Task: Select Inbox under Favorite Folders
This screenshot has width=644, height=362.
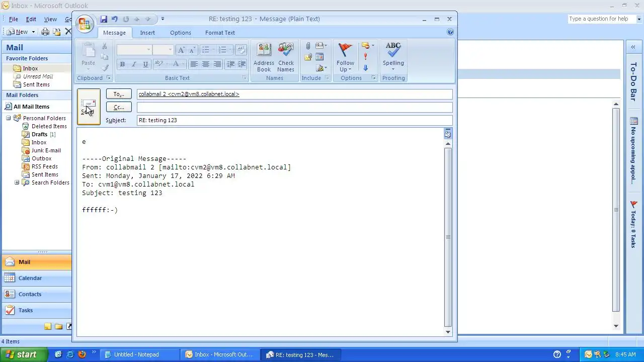Action: pos(30,68)
